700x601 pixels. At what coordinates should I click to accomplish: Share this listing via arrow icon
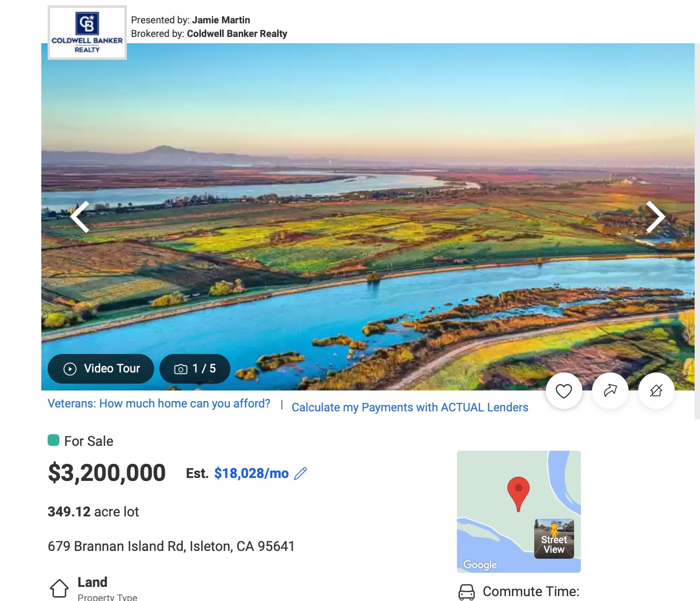pyautogui.click(x=610, y=391)
